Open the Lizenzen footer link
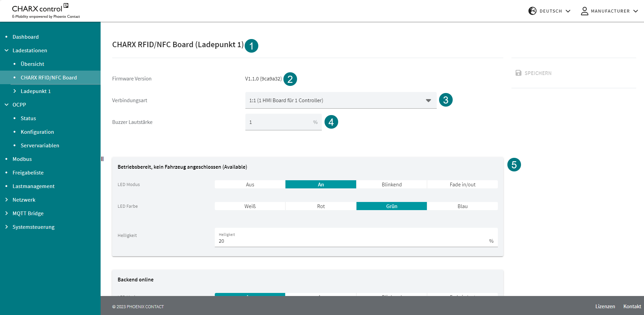644x315 pixels. [x=605, y=306]
